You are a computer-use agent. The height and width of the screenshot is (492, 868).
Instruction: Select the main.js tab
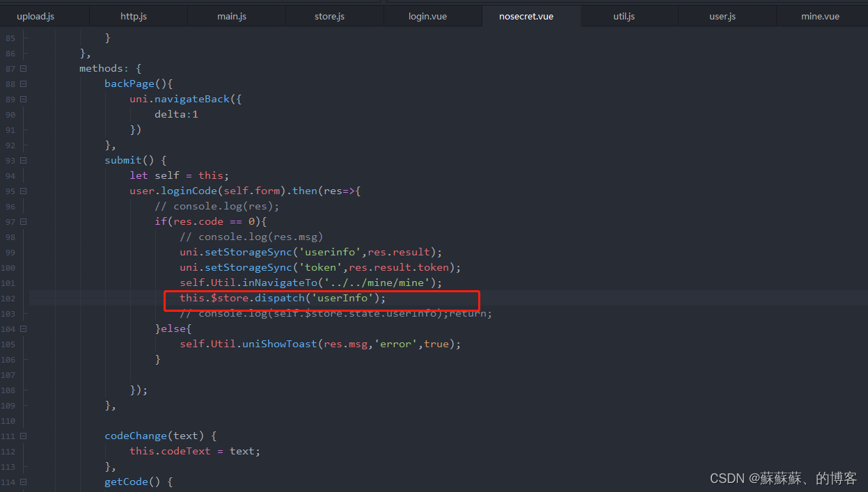(x=232, y=16)
